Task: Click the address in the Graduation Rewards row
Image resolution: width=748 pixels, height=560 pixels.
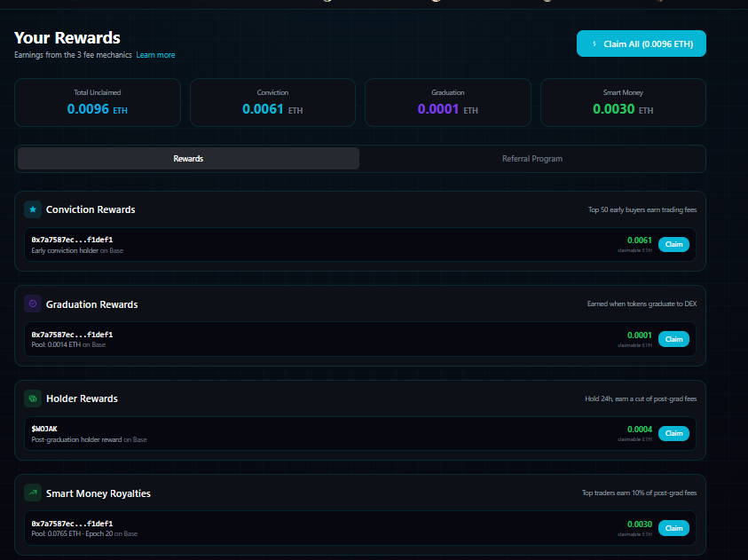Action: [x=72, y=335]
